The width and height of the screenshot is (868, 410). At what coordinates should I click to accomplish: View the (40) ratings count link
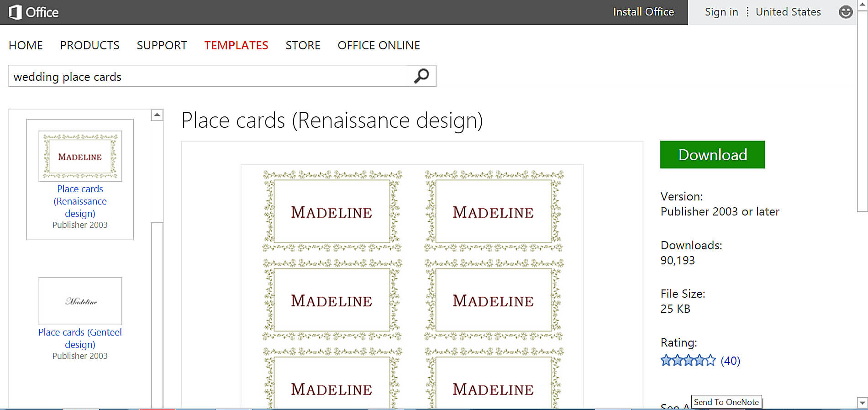(x=730, y=361)
